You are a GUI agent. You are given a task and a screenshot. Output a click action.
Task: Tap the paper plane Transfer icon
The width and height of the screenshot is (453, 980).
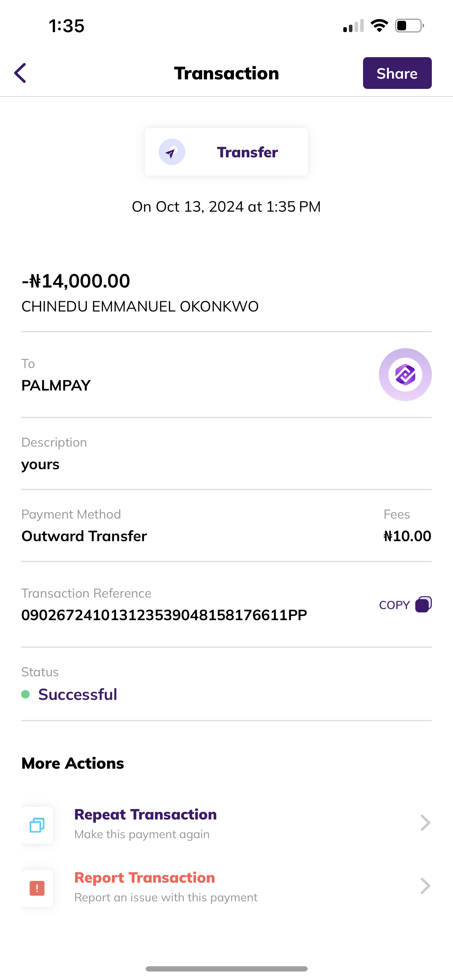171,152
